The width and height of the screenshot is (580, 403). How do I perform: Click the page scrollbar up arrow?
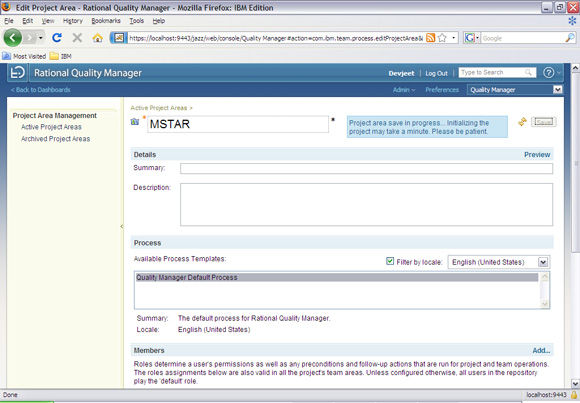tap(576, 68)
